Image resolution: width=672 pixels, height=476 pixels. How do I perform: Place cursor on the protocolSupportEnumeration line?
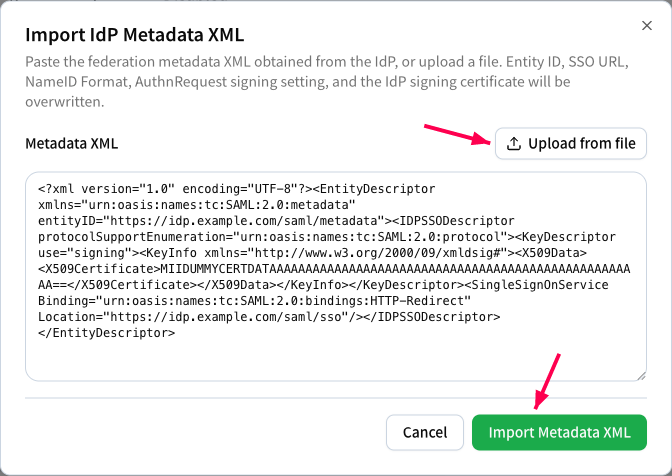click(327, 237)
